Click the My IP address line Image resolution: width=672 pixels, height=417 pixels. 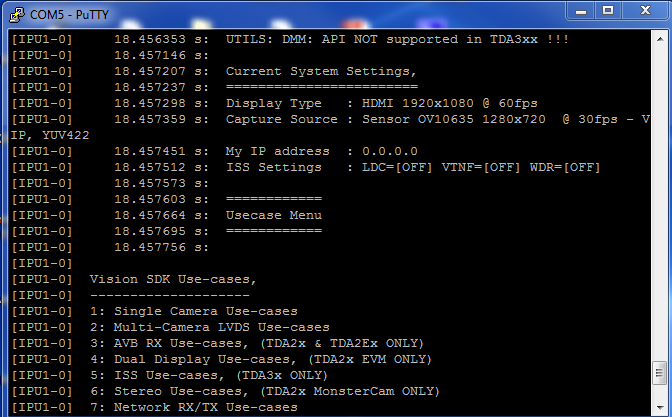tap(322, 151)
